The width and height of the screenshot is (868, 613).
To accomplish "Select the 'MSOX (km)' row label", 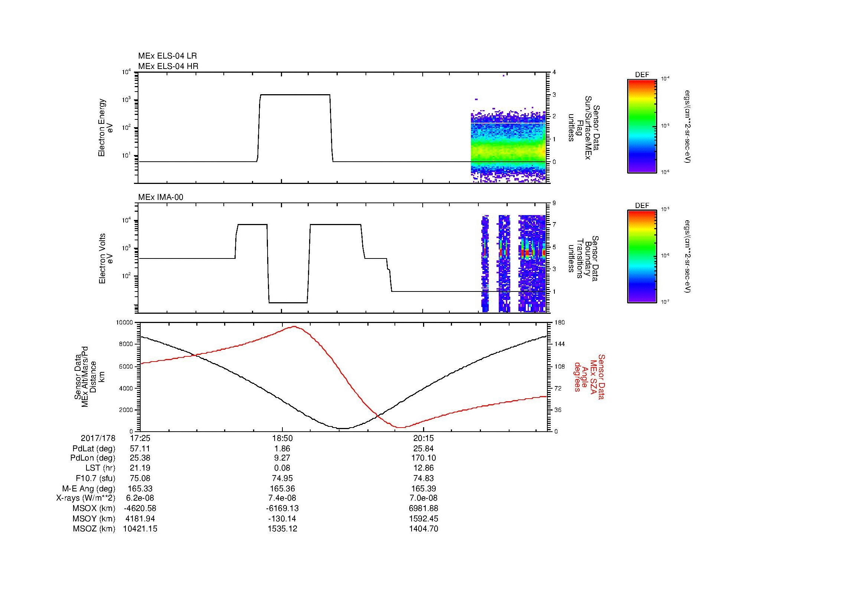I will tap(94, 508).
